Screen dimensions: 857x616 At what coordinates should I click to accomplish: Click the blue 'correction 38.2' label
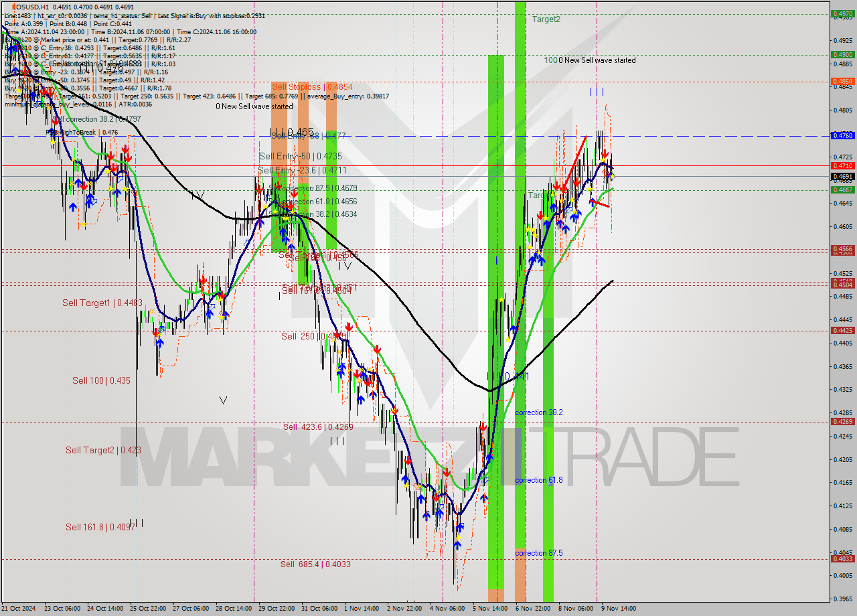tap(539, 412)
